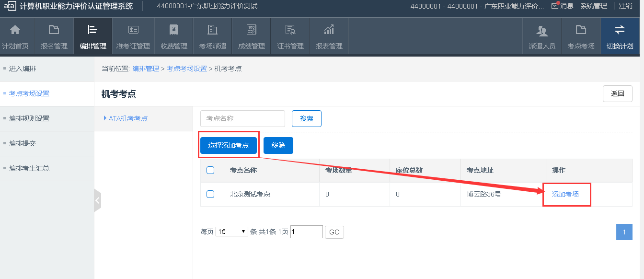Expand ATA机考考点 tree node
This screenshot has height=279, width=644.
(x=105, y=118)
